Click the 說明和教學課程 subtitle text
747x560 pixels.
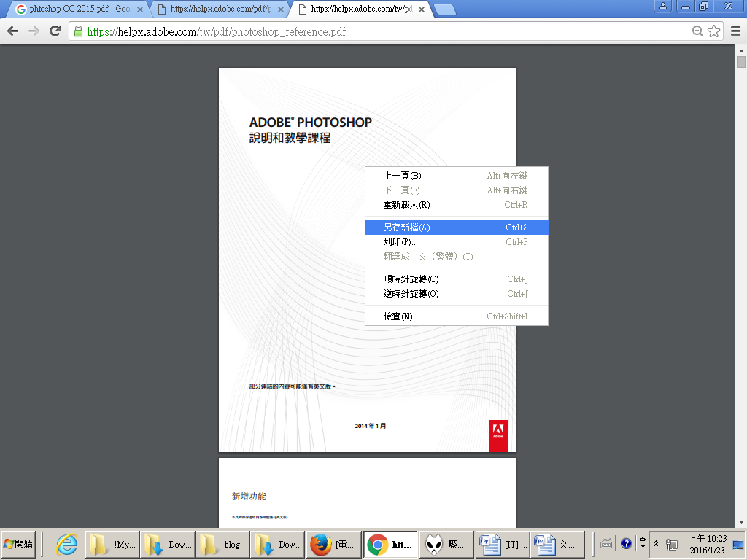[290, 138]
